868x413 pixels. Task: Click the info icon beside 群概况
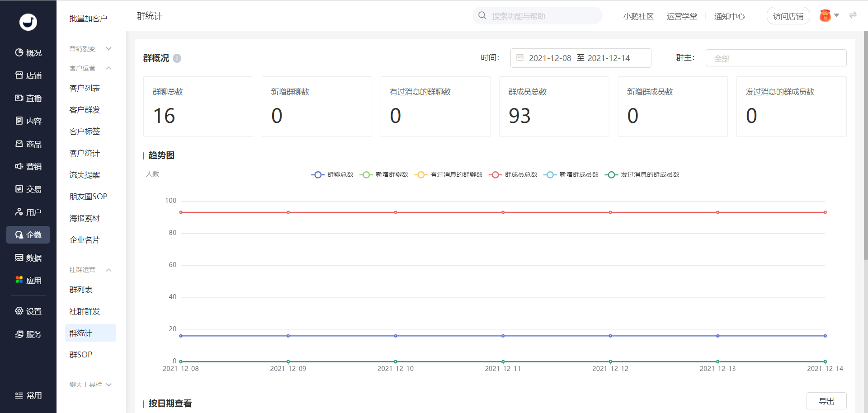[x=177, y=58]
